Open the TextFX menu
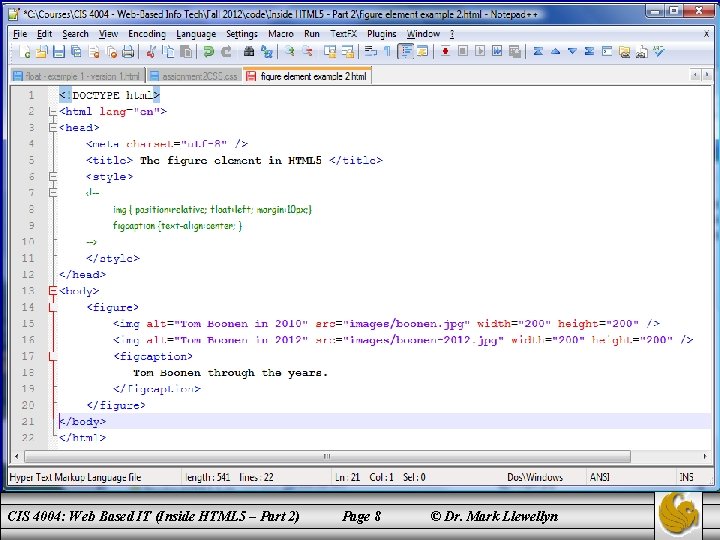 (x=343, y=34)
